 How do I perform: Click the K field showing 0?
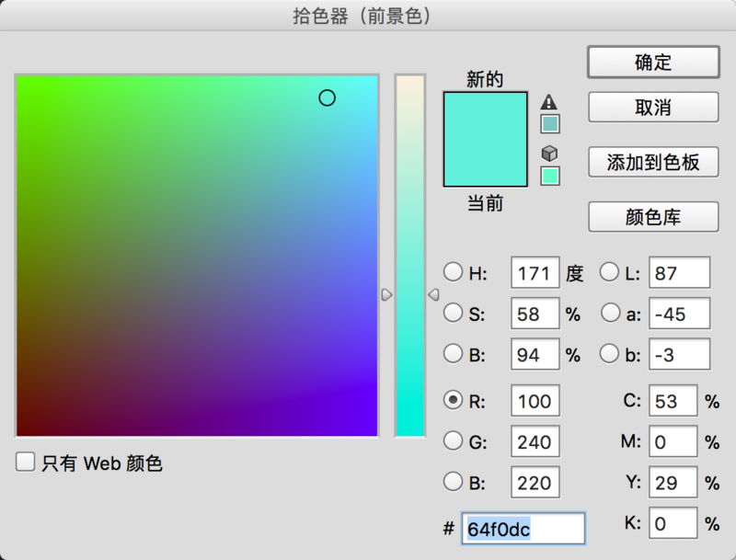click(673, 523)
